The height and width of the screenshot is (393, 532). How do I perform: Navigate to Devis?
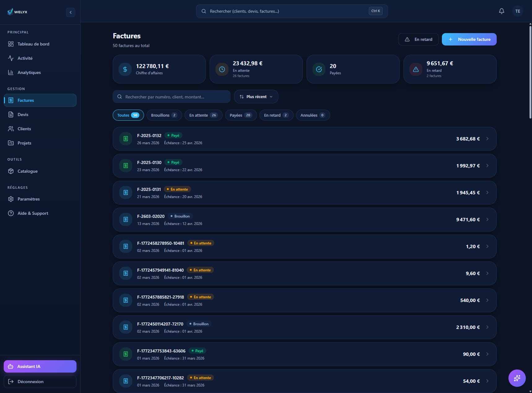tap(40, 114)
